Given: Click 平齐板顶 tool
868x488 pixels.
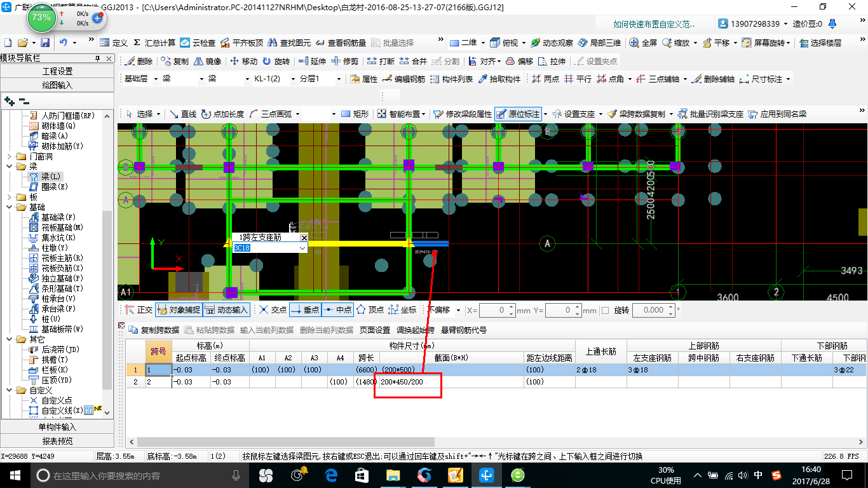Looking at the screenshot, I should pyautogui.click(x=241, y=43).
